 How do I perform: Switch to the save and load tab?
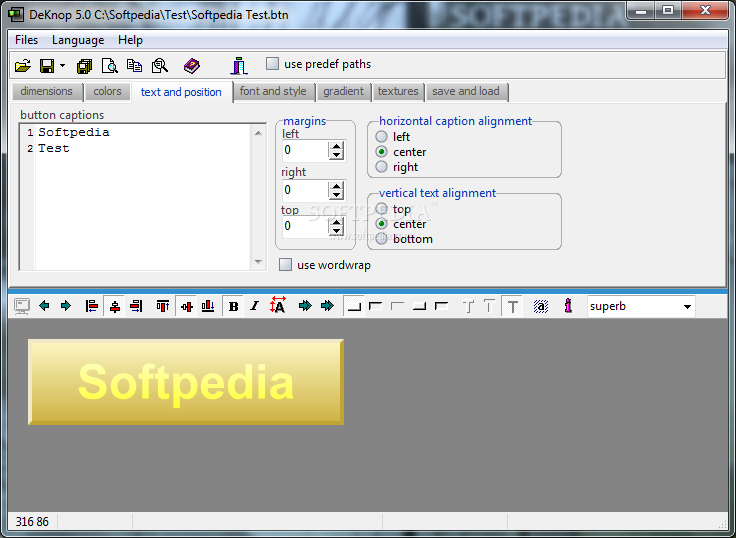tap(466, 91)
